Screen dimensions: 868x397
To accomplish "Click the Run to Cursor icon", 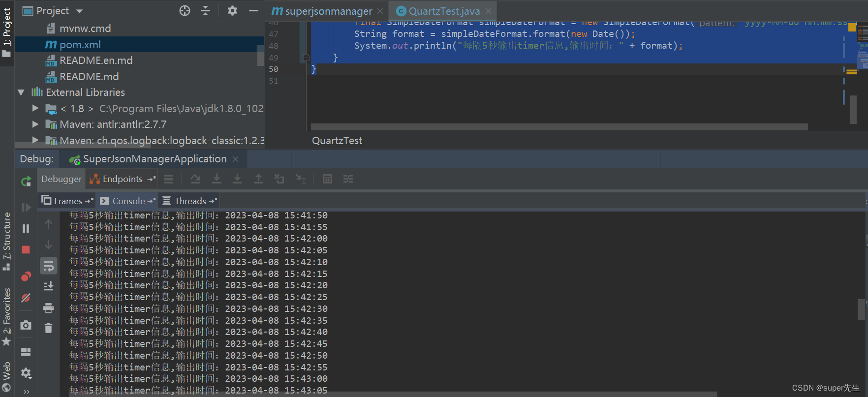I will click(301, 179).
